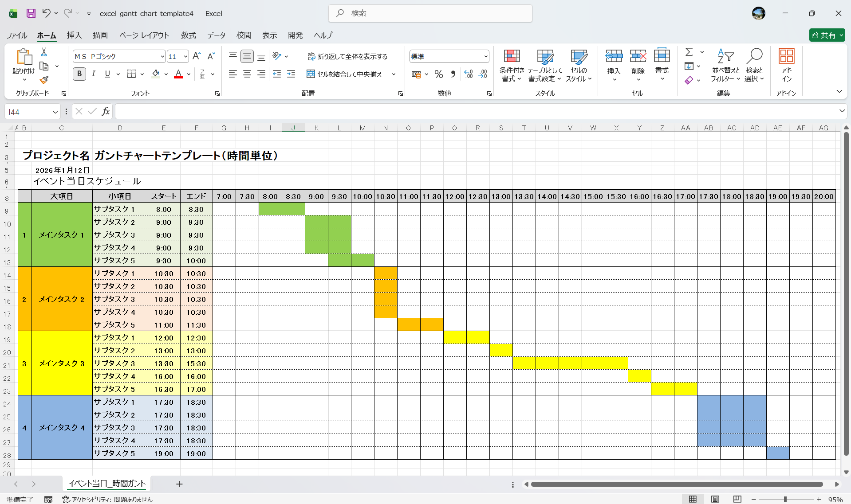This screenshot has width=851, height=504.
Task: Open the font name dropdown
Action: (162, 57)
